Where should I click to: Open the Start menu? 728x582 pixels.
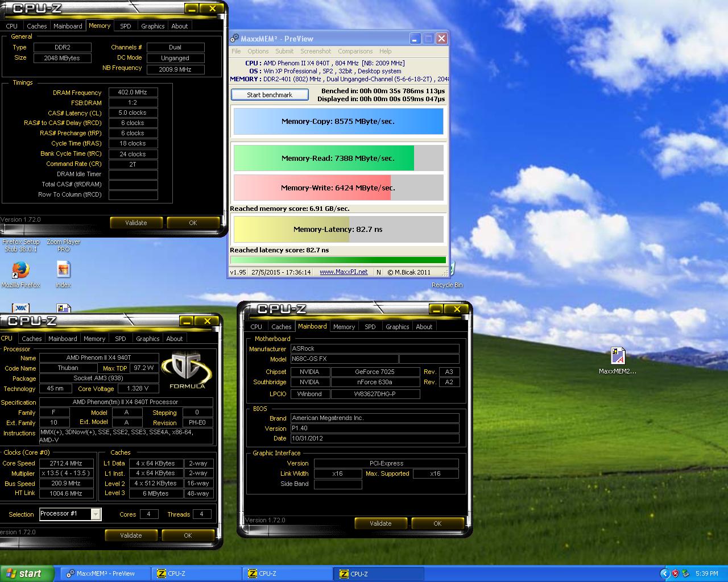(27, 573)
